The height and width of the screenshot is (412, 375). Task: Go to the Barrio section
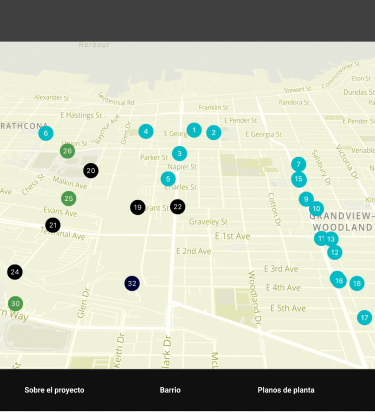[170, 390]
